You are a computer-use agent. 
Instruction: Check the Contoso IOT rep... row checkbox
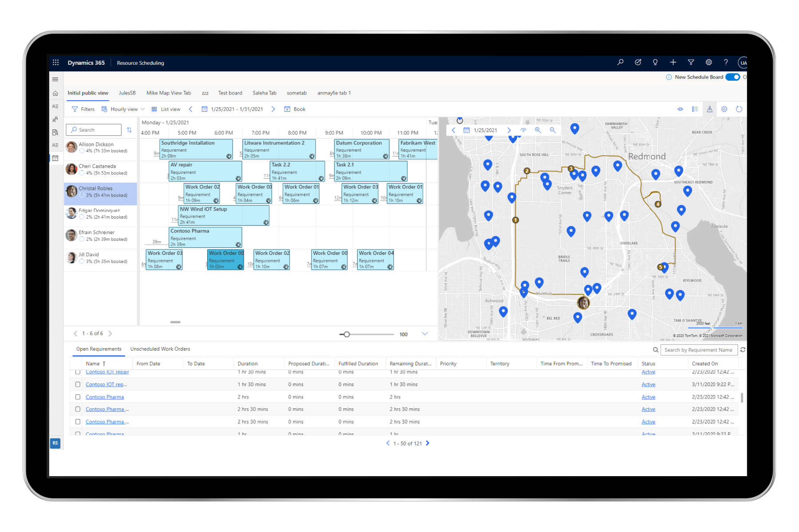(78, 384)
